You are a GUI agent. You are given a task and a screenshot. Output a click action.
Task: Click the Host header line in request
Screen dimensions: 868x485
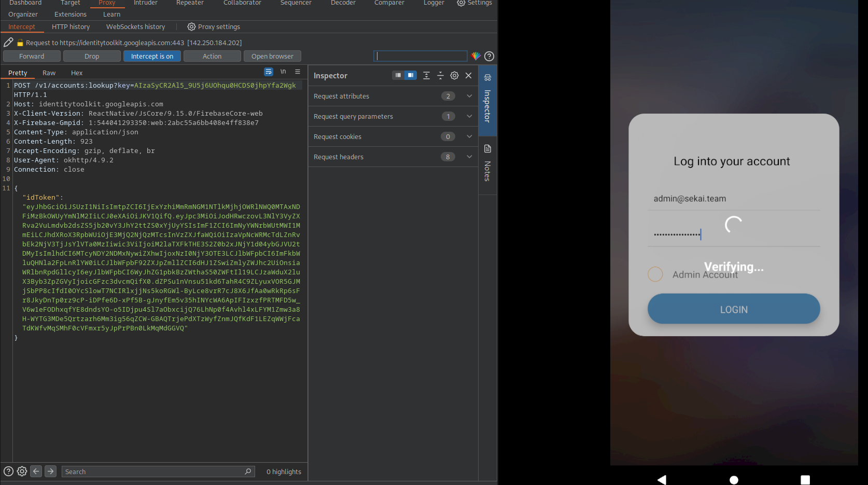point(89,104)
